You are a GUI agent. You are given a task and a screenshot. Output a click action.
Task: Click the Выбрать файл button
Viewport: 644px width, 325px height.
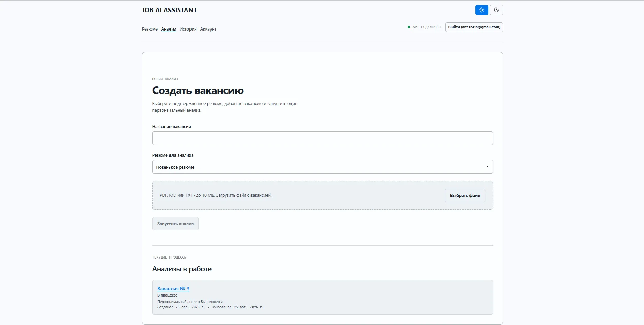(465, 195)
